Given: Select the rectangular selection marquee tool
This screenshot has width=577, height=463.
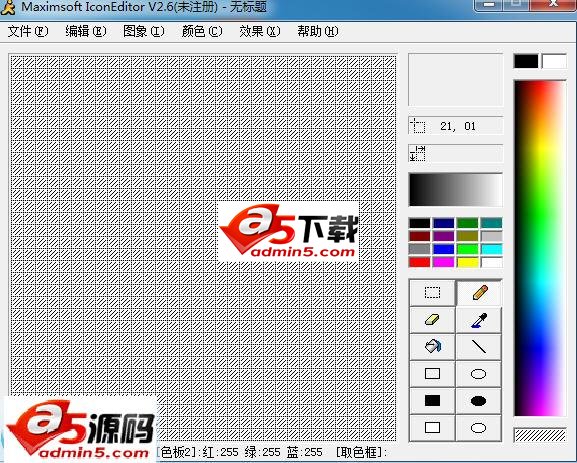Looking at the screenshot, I should tap(432, 293).
